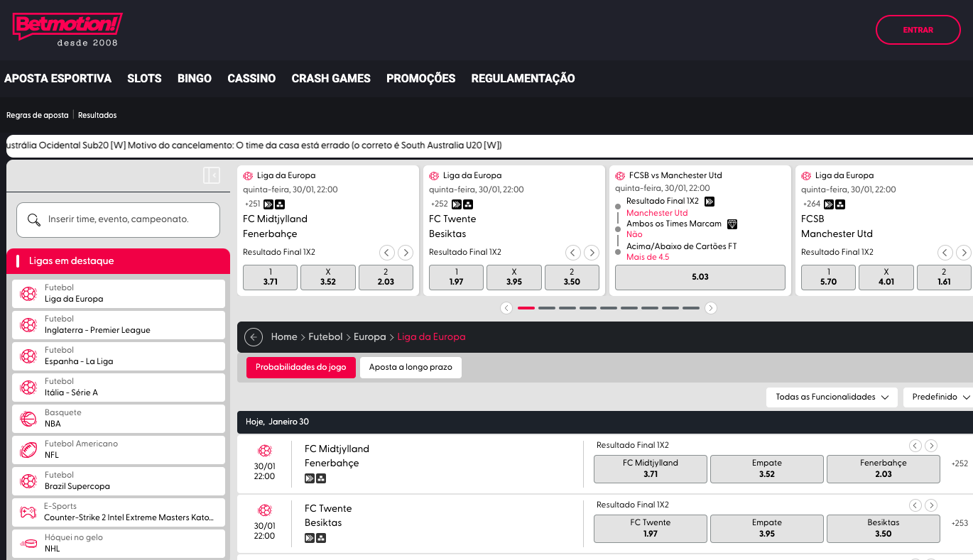Open Resultados link
The height and width of the screenshot is (560, 973).
click(x=97, y=115)
